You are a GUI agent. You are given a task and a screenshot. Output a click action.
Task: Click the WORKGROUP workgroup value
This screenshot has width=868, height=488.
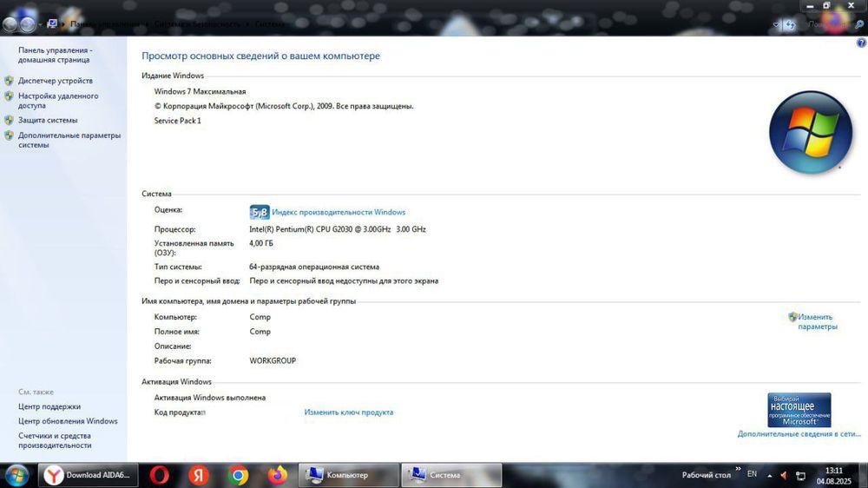point(273,360)
